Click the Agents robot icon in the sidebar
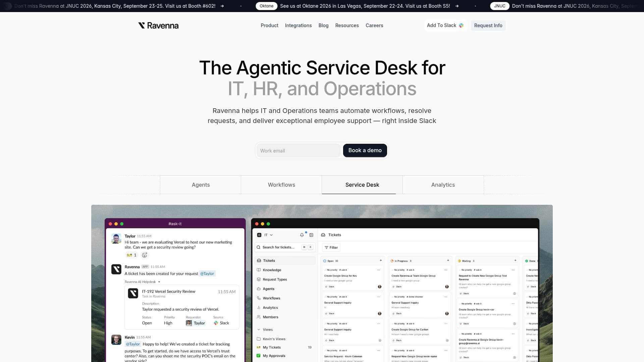The height and width of the screenshot is (362, 644). [x=259, y=289]
